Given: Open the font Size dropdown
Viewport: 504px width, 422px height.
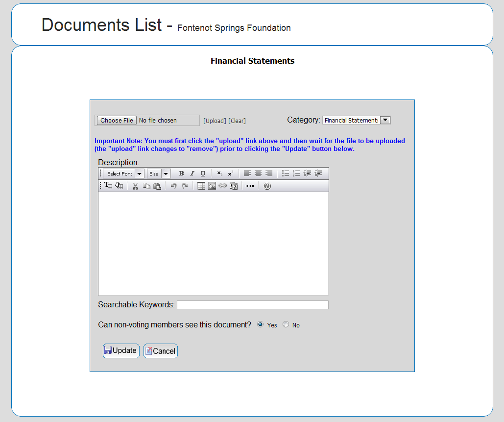Looking at the screenshot, I should coord(166,174).
